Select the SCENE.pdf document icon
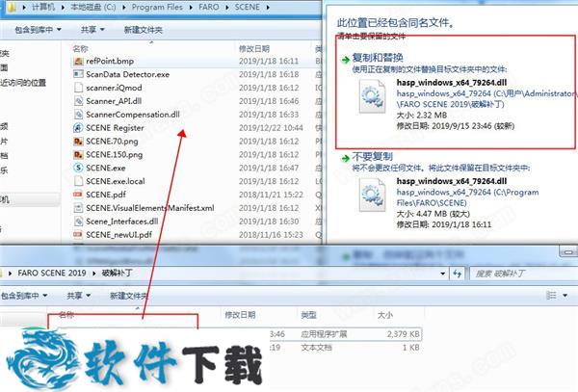The height and width of the screenshot is (392, 578). 78,195
